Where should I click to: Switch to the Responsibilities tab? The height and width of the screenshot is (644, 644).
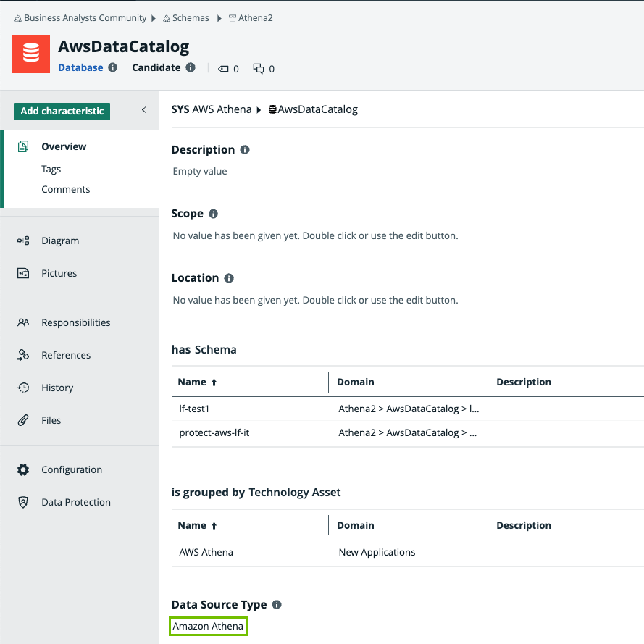click(x=75, y=322)
